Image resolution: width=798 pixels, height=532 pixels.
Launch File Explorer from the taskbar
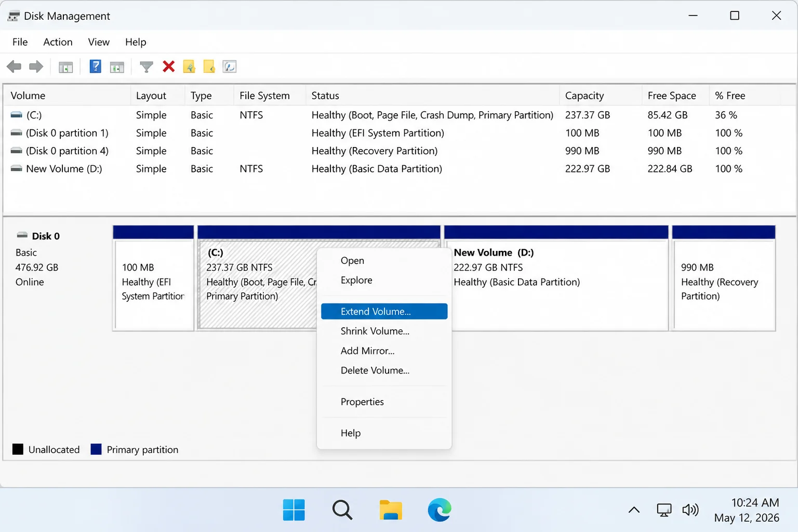(391, 510)
